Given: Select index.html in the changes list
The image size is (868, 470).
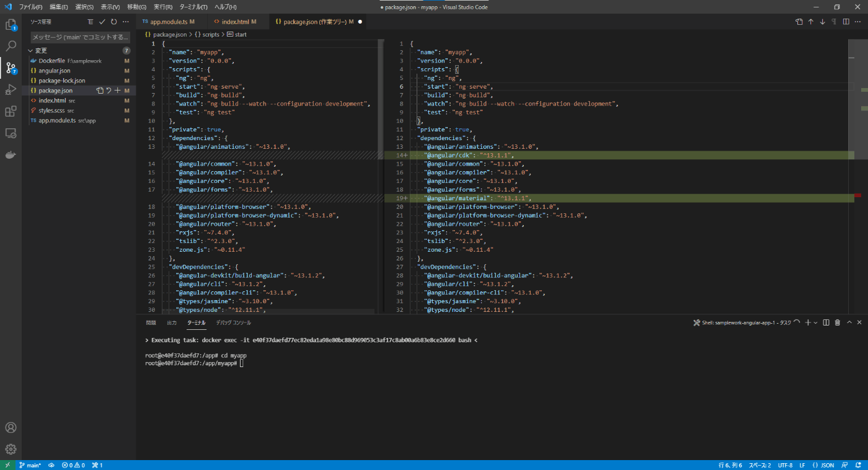Looking at the screenshot, I should (x=79, y=100).
